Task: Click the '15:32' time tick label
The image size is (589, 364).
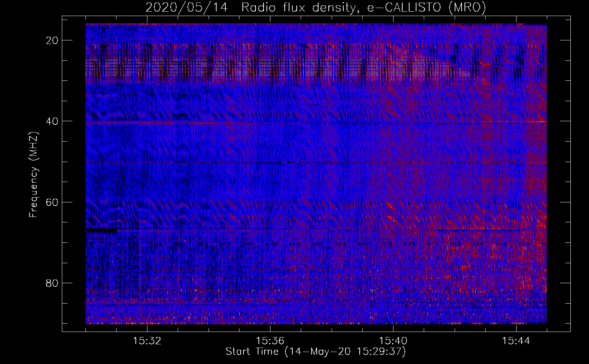Action: point(147,341)
